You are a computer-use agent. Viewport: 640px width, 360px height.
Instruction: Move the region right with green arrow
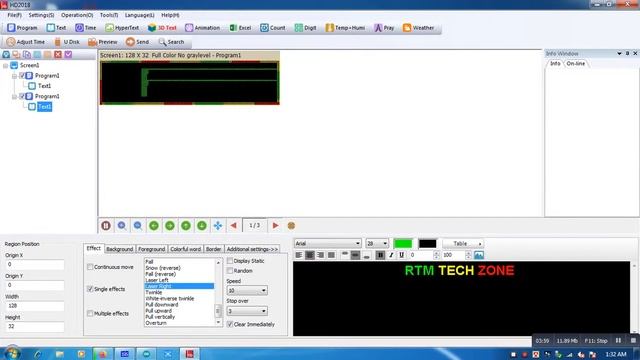point(170,225)
